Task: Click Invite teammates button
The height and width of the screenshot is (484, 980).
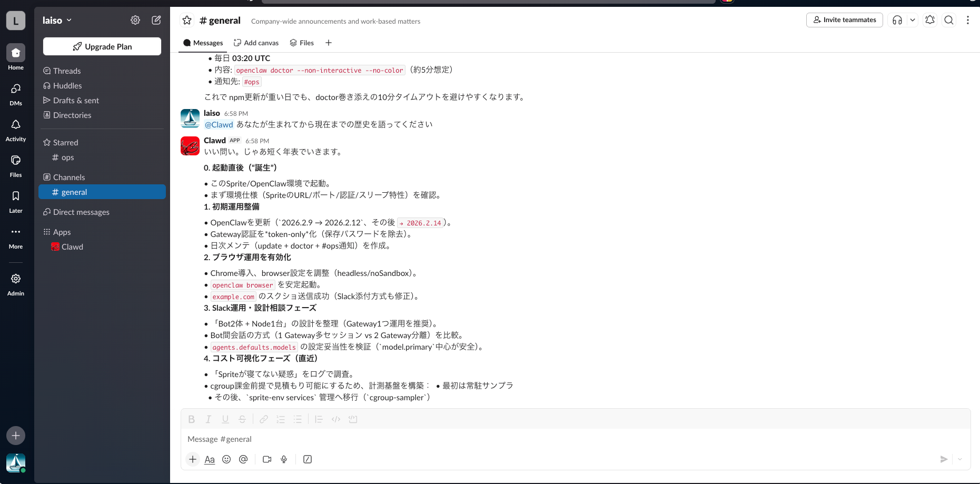Action: (x=845, y=20)
